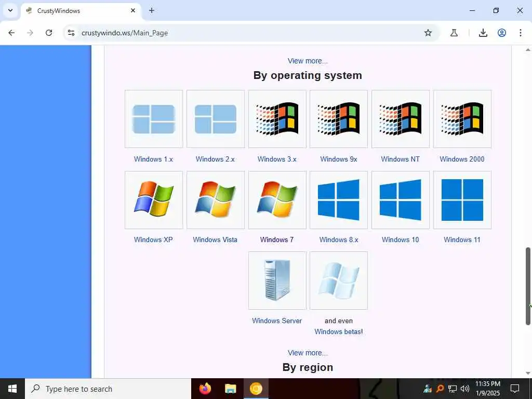
Task: Open the Windows NT text link
Action: coord(401,159)
